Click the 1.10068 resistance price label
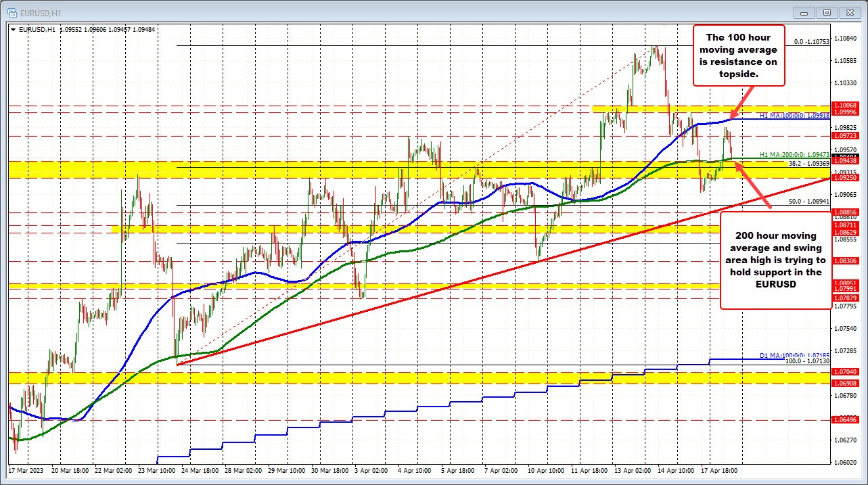 pyautogui.click(x=846, y=106)
